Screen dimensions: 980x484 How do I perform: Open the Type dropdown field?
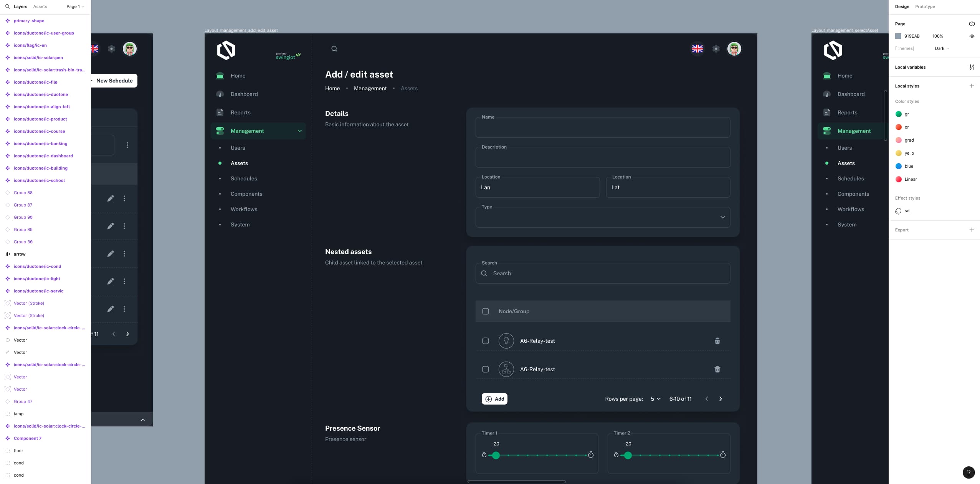tap(603, 218)
